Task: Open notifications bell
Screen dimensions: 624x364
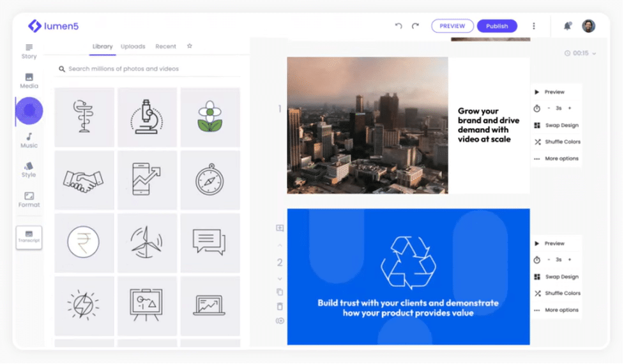Action: coord(568,26)
